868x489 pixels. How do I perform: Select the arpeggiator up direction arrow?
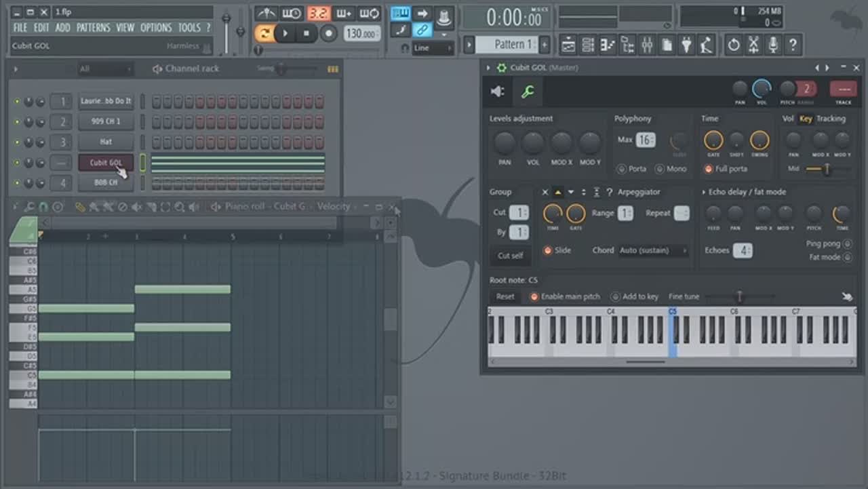coord(558,193)
